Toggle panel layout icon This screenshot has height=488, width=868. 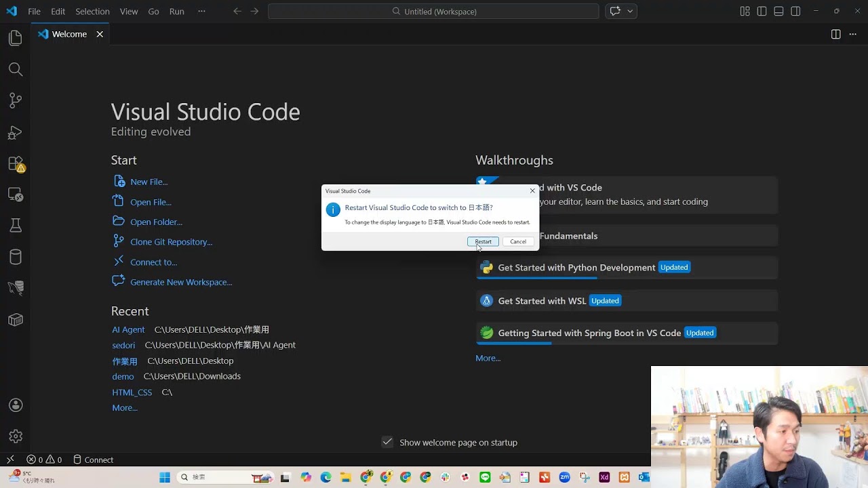click(x=778, y=12)
